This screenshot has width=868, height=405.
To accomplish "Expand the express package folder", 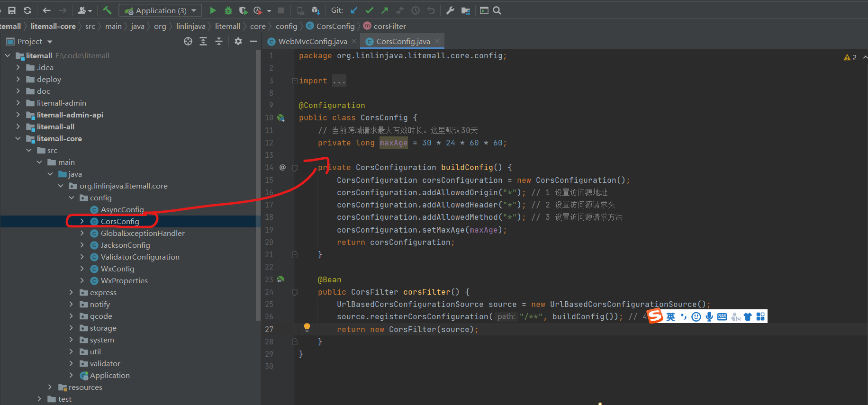I will 71,293.
